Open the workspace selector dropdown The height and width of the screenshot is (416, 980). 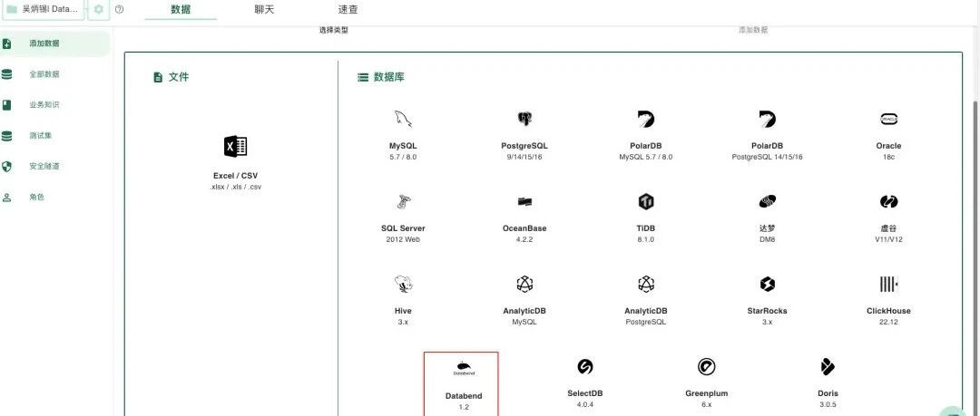(x=43, y=9)
